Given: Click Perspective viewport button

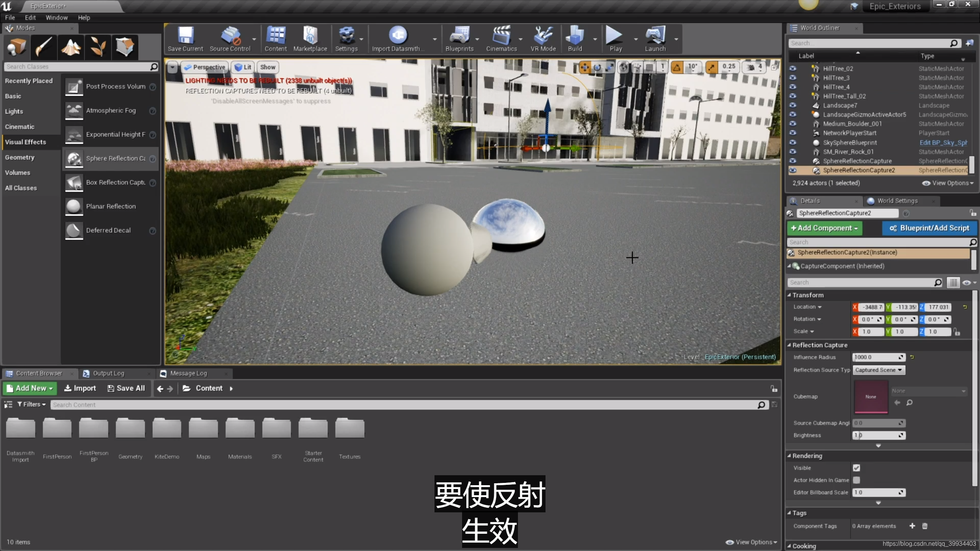Looking at the screenshot, I should pos(204,67).
